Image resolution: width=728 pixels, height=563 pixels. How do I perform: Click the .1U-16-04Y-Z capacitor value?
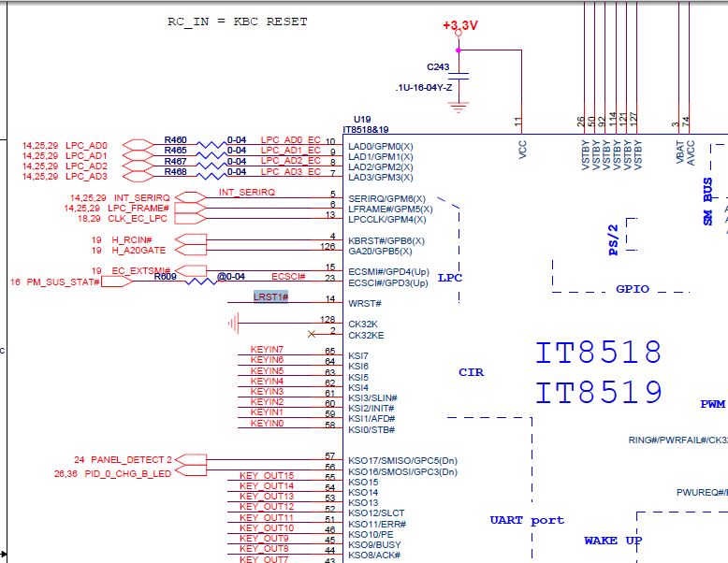click(424, 87)
